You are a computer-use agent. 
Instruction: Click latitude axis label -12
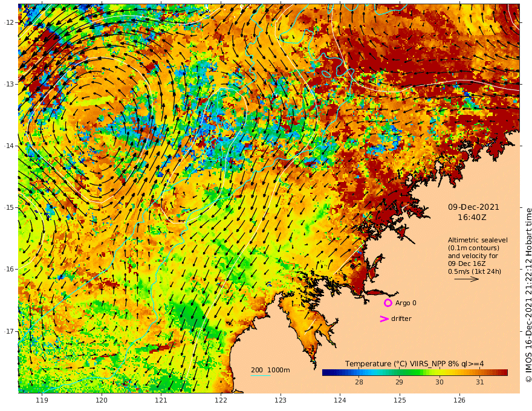click(x=9, y=22)
